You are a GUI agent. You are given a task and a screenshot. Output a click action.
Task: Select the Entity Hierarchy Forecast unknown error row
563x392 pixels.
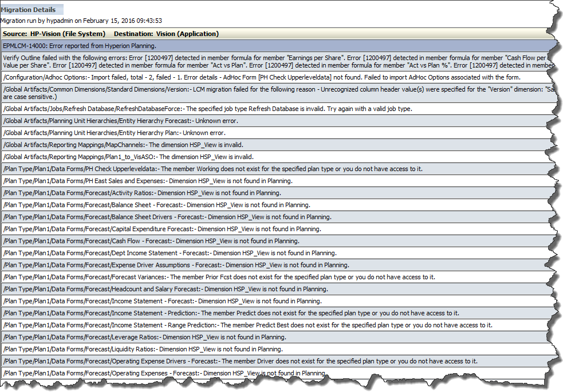pos(277,121)
